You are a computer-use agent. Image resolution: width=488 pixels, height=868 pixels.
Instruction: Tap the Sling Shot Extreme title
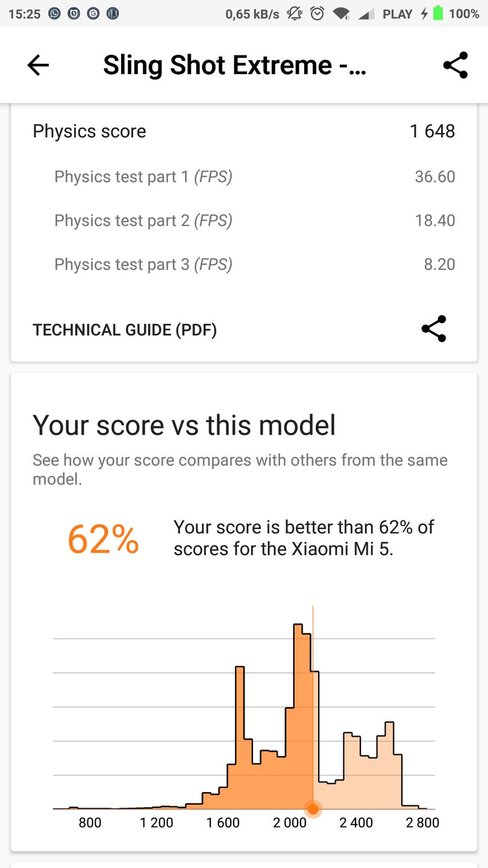234,65
